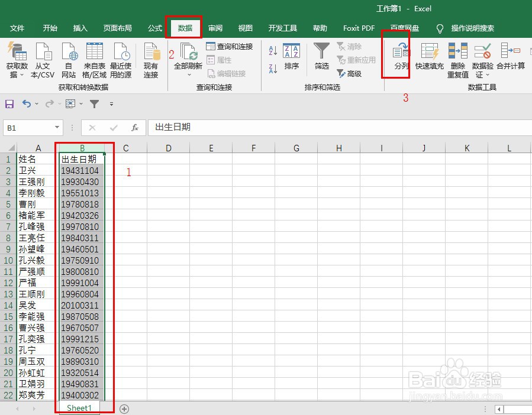Screen dimensions: 532x415
Task: Switch to the 视图 (View) tab
Action: (x=246, y=28)
